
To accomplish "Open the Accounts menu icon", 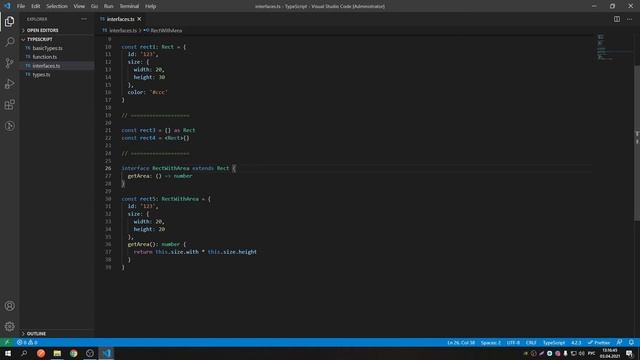I will pyautogui.click(x=9, y=306).
